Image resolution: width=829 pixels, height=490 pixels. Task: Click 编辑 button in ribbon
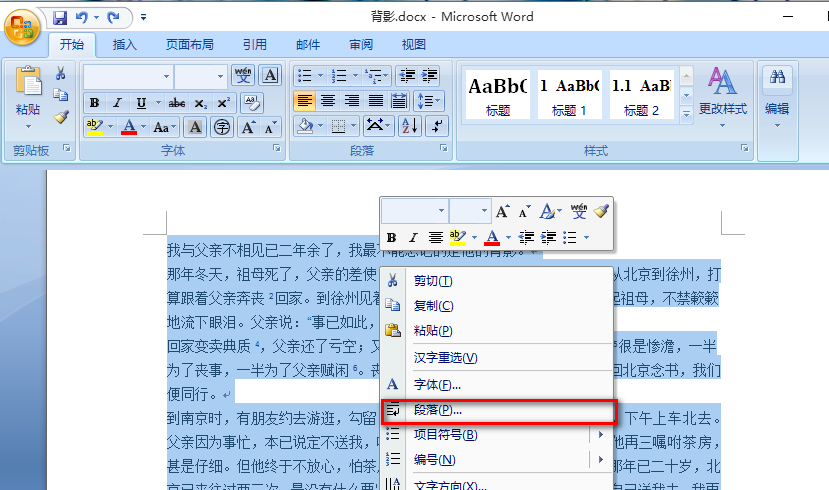[777, 97]
